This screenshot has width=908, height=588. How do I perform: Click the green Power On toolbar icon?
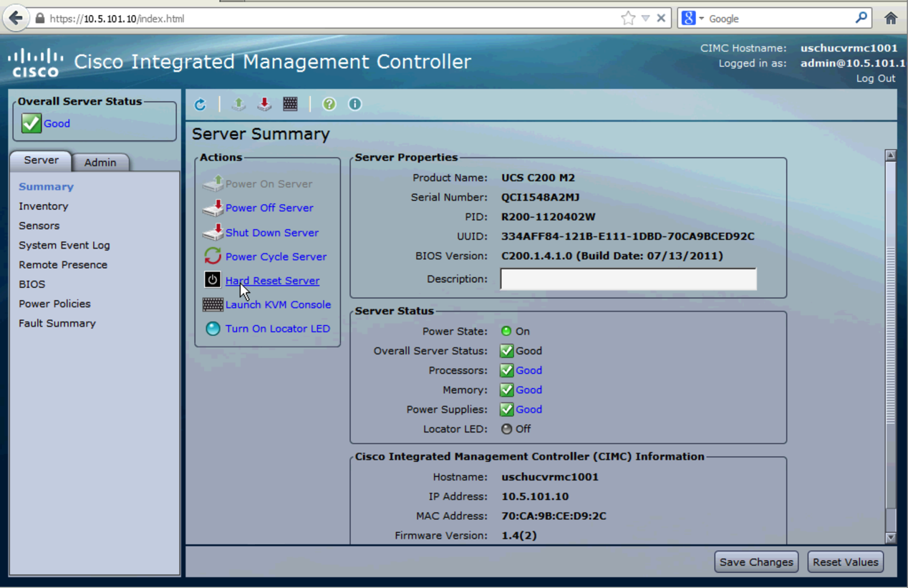pos(238,105)
